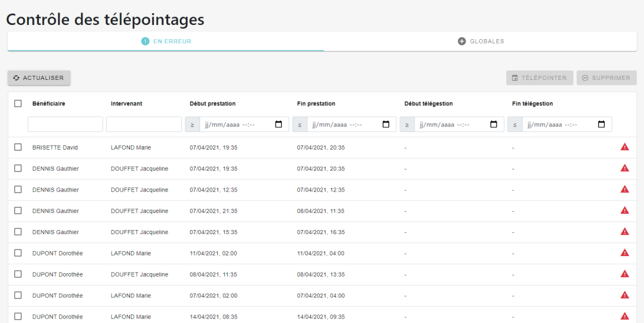Click the ACTUALISER refresh button
Viewport: 644px width, 323px height.
39,78
